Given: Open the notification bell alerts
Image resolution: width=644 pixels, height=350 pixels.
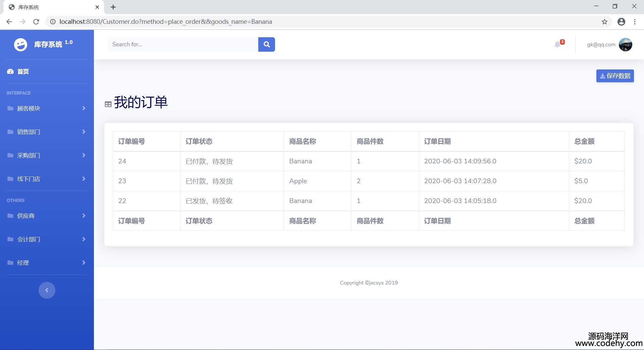Looking at the screenshot, I should (x=558, y=45).
